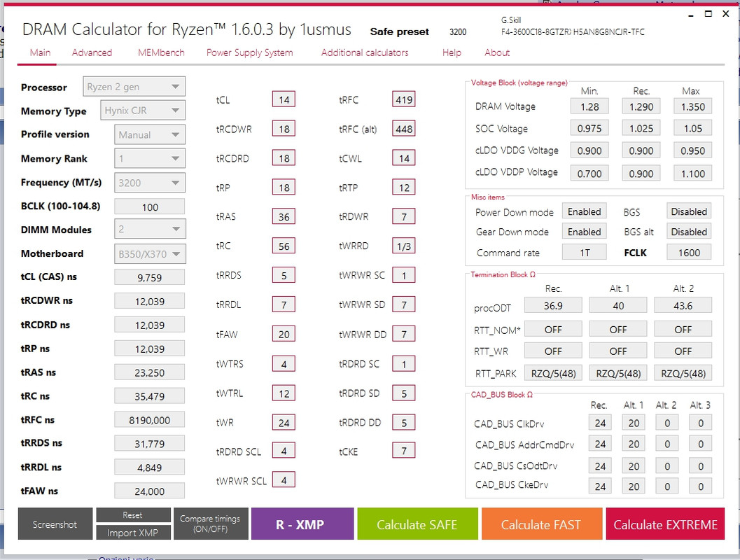The width and height of the screenshot is (740, 560).
Task: Click the Power Down mode Enabled field
Action: (585, 211)
